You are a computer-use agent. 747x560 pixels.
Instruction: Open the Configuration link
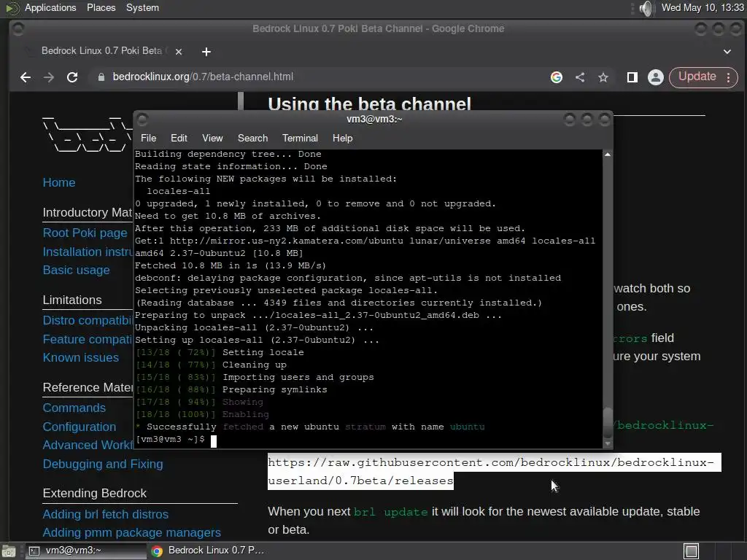(79, 427)
